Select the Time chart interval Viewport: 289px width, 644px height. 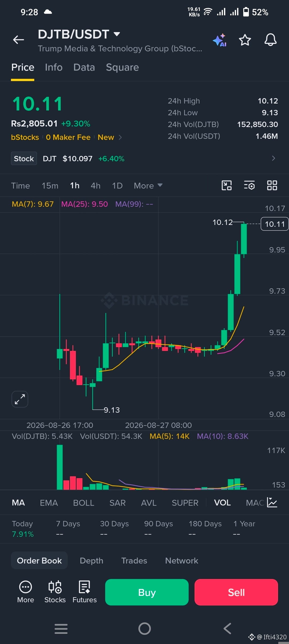20,186
